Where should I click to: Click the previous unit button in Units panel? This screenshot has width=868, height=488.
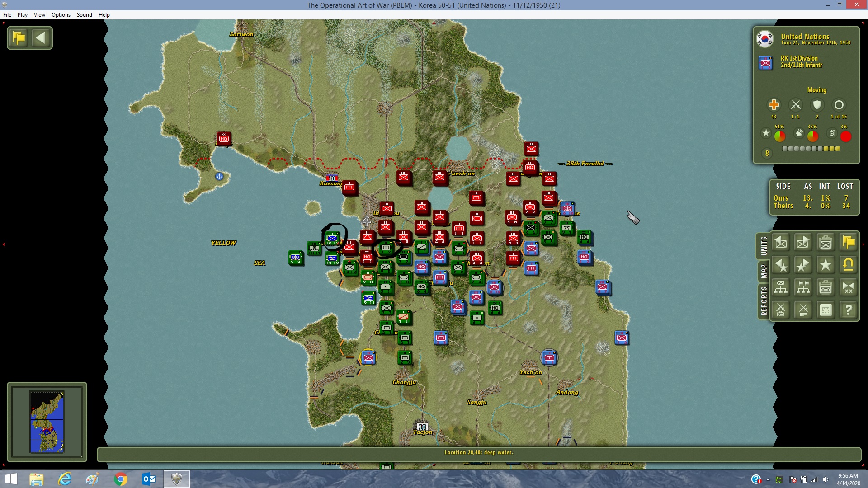(x=781, y=243)
